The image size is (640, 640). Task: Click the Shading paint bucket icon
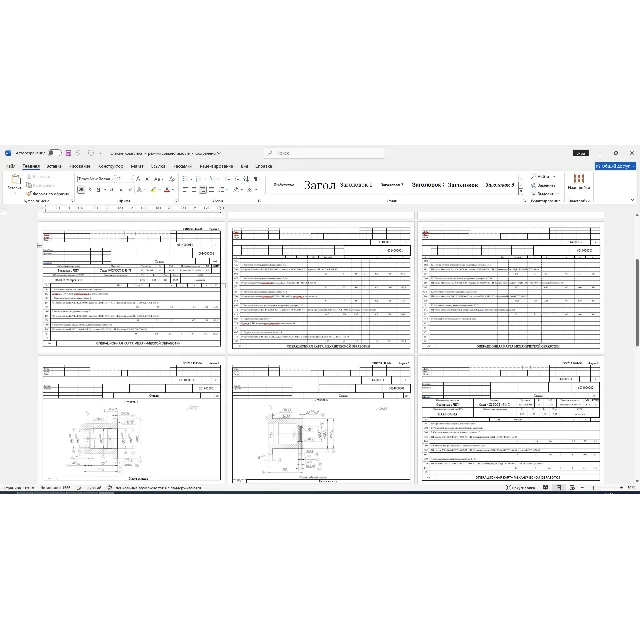tap(236, 190)
